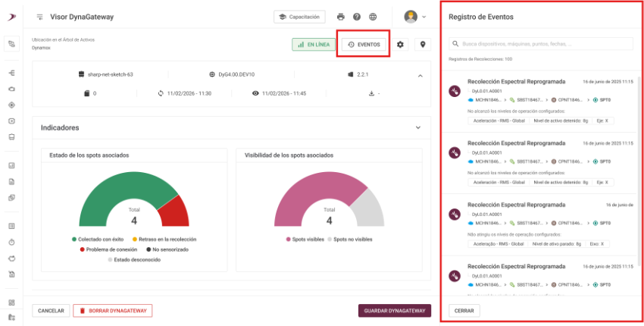The image size is (644, 326).
Task: Open the user account dropdown arrow
Action: (x=424, y=17)
